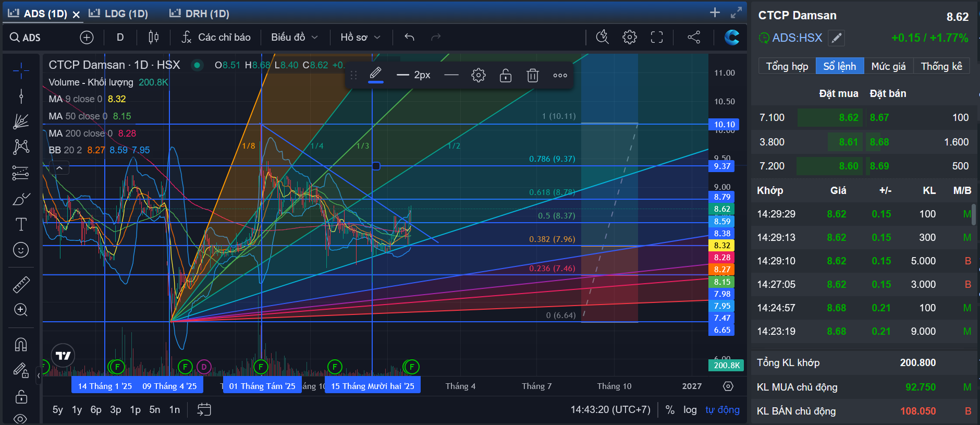The height and width of the screenshot is (425, 980).
Task: Expand the Hồ sơ dropdown
Action: pyautogui.click(x=360, y=37)
